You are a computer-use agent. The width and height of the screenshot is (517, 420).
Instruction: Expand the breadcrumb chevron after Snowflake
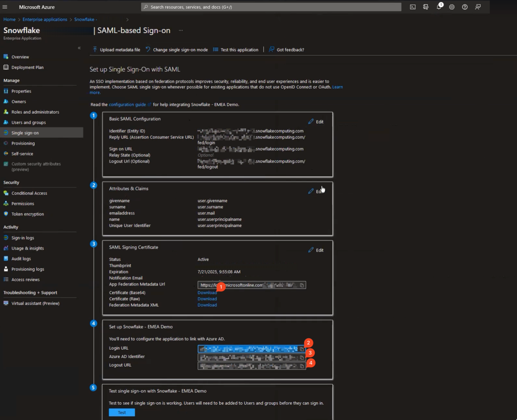tap(128, 20)
